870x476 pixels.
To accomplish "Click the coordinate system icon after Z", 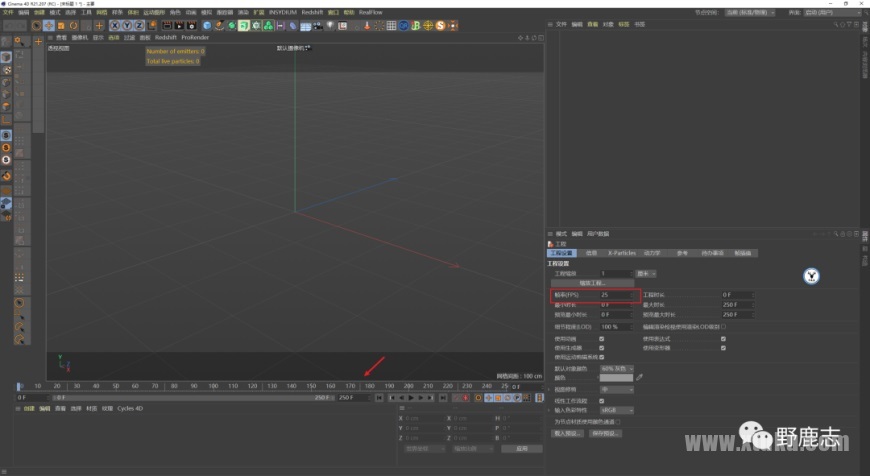I will tap(152, 26).
